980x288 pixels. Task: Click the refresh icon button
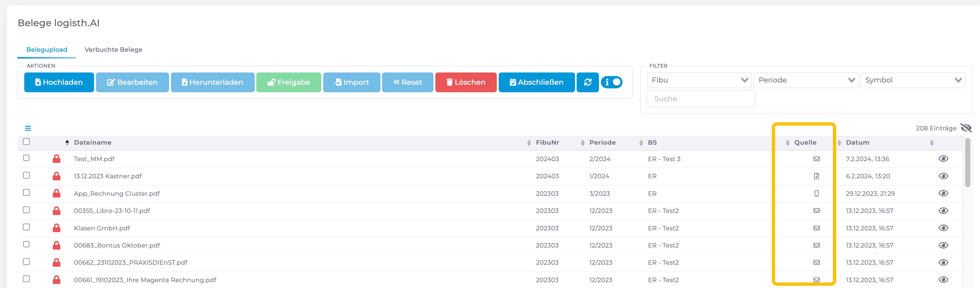click(587, 82)
